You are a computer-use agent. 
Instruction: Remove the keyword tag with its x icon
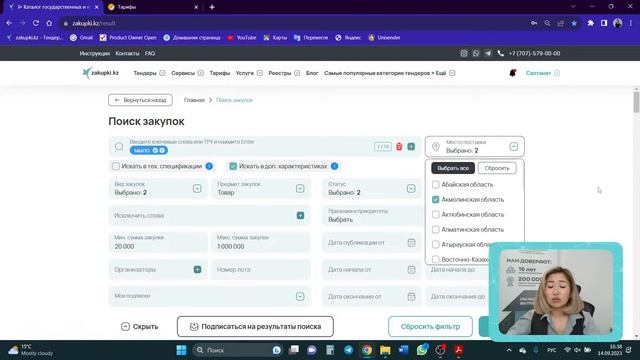tap(162, 151)
